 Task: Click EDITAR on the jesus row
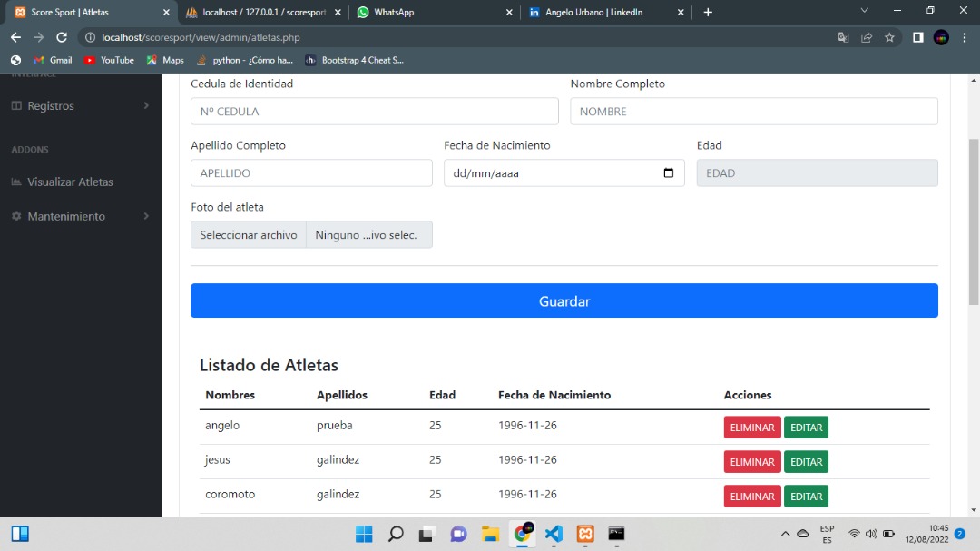806,461
